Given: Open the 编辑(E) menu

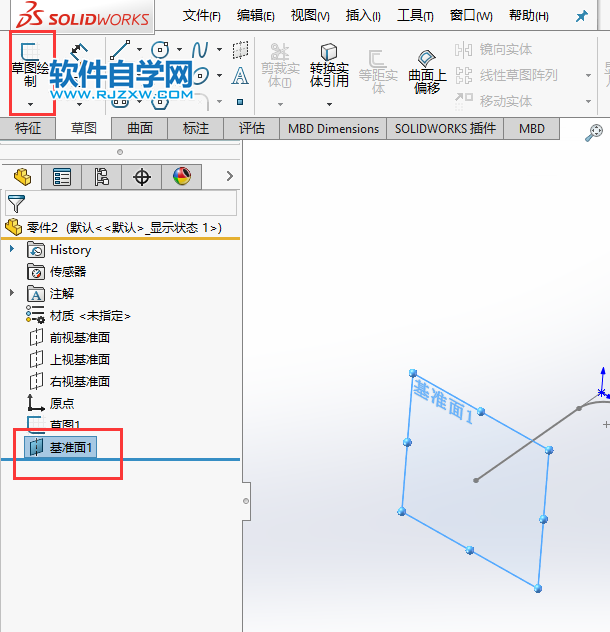Looking at the screenshot, I should pyautogui.click(x=256, y=16).
